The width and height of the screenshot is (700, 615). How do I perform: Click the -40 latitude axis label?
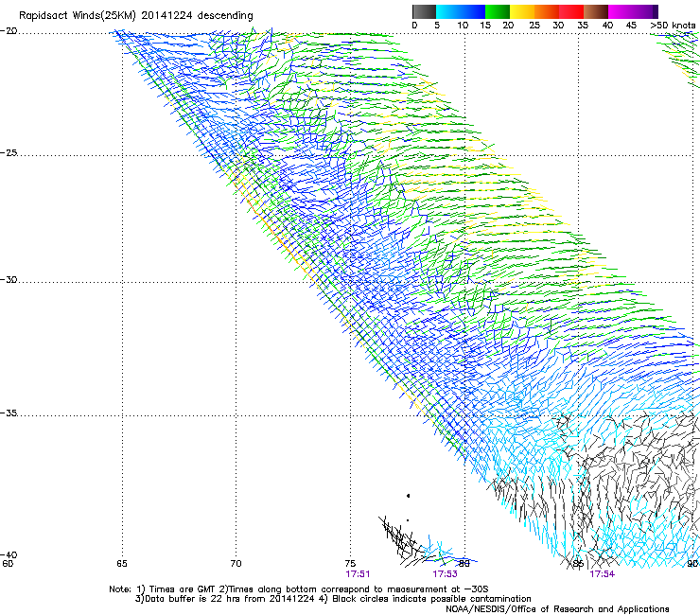(9, 554)
